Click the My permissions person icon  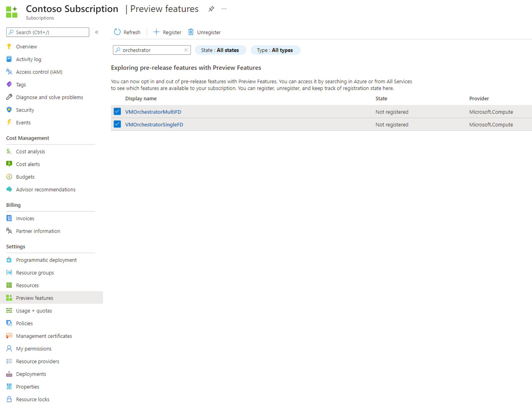(9, 349)
